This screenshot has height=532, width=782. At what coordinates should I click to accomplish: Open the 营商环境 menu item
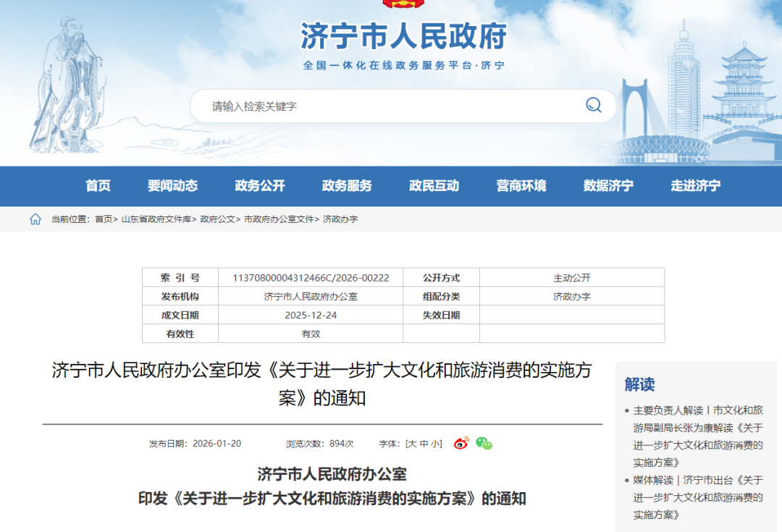523,186
